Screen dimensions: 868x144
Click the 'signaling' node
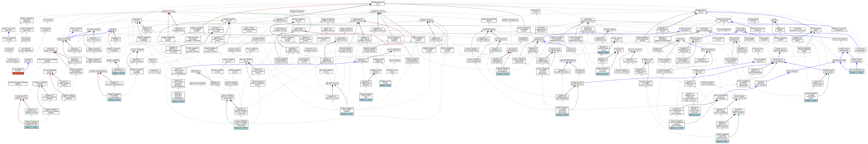pyautogui.click(x=112, y=30)
